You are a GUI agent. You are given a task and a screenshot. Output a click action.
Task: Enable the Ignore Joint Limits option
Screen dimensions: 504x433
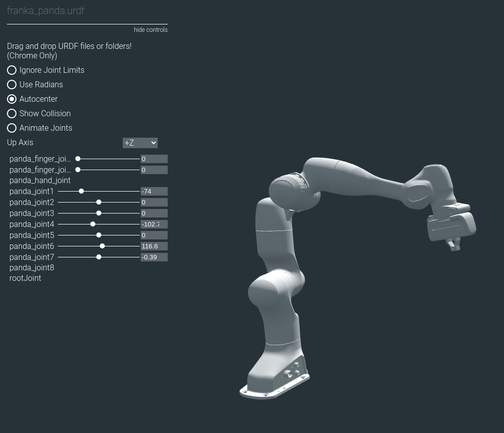pyautogui.click(x=11, y=70)
